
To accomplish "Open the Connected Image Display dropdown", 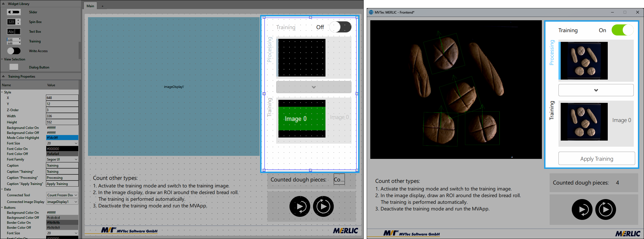I will [x=62, y=202].
